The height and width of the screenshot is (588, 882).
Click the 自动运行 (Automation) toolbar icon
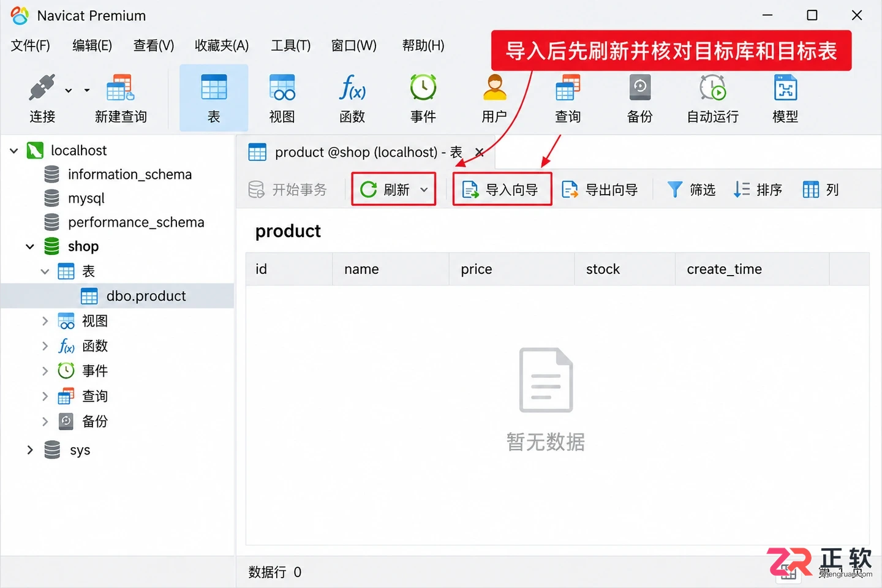point(712,98)
